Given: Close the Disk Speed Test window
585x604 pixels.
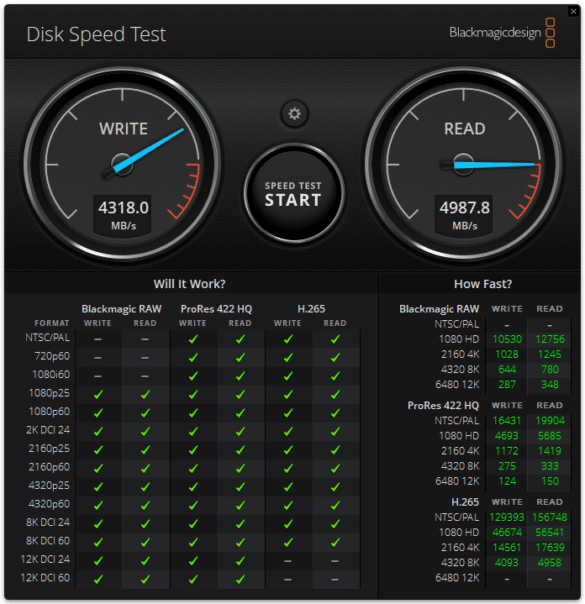Looking at the screenshot, I should pyautogui.click(x=573, y=11).
